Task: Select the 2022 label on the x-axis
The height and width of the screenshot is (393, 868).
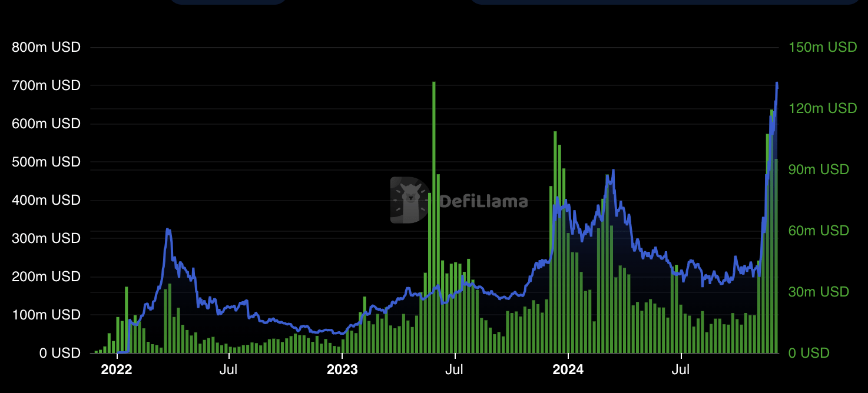Action: click(x=117, y=370)
